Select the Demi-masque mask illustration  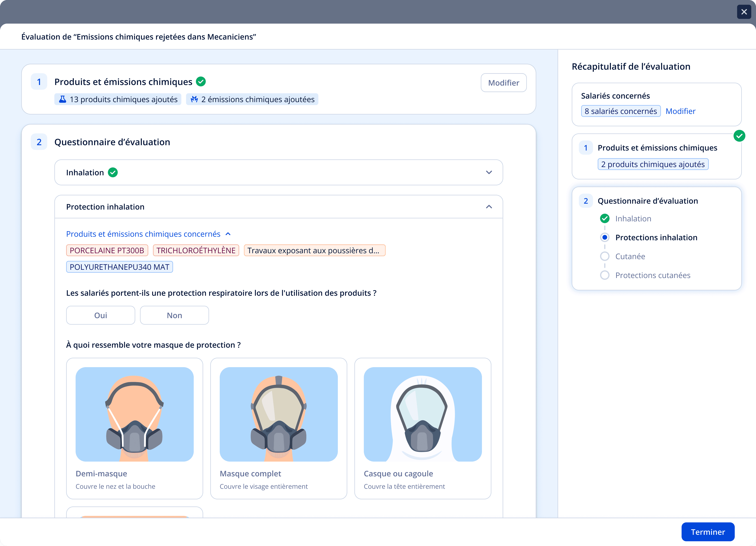click(x=134, y=414)
